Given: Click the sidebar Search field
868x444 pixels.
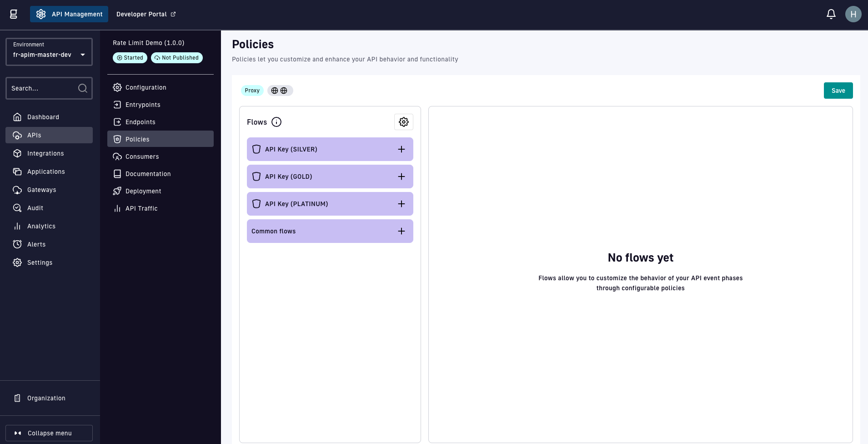Looking at the screenshot, I should click(x=43, y=88).
